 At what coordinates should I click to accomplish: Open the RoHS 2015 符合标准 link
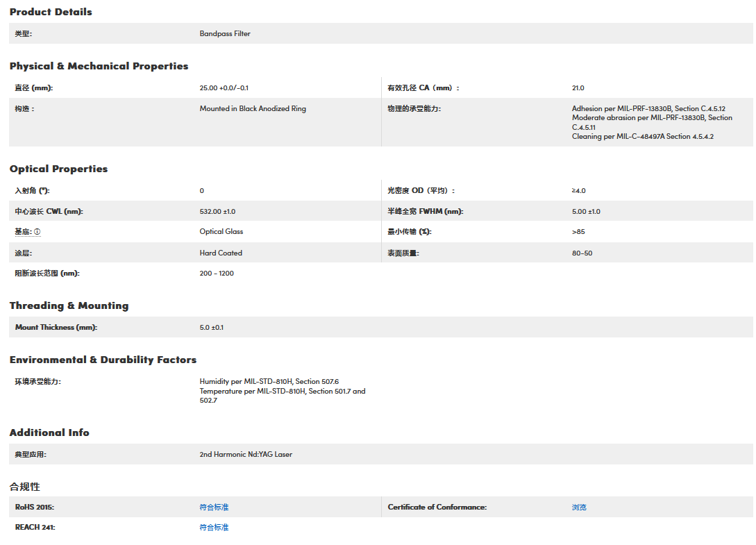(x=214, y=508)
